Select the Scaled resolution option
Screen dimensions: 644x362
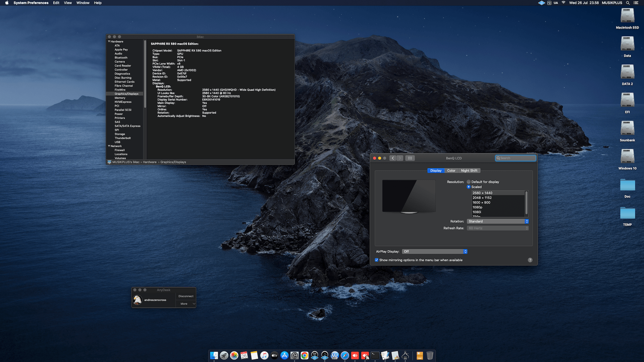(474, 187)
